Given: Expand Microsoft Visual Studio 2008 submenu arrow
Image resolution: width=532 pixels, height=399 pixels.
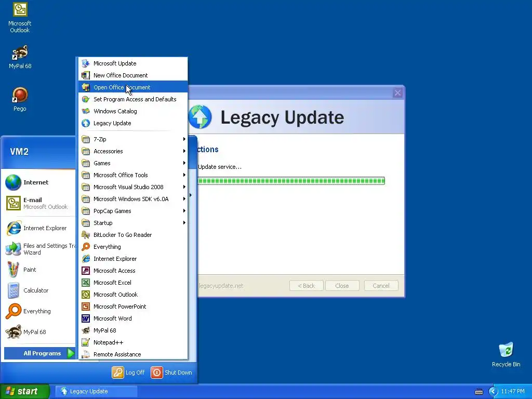Looking at the screenshot, I should click(x=184, y=187).
